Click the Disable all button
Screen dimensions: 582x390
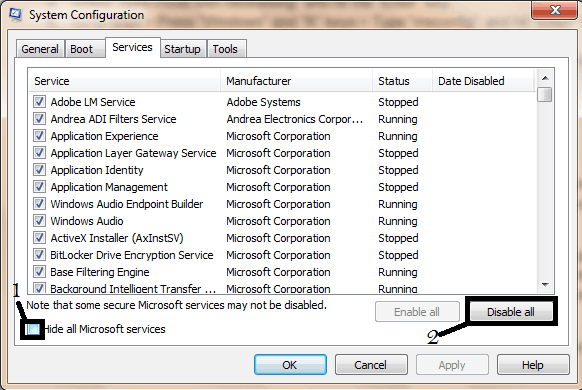511,312
